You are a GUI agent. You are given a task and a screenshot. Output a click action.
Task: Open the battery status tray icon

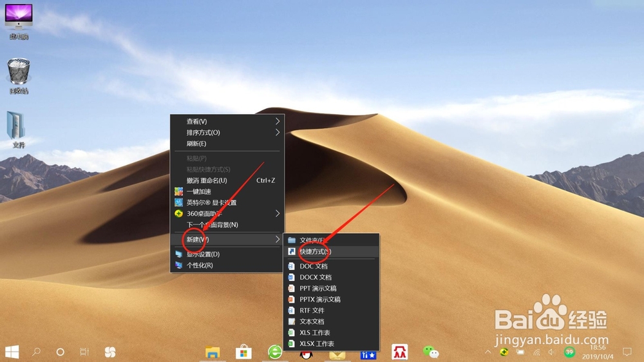pos(520,352)
